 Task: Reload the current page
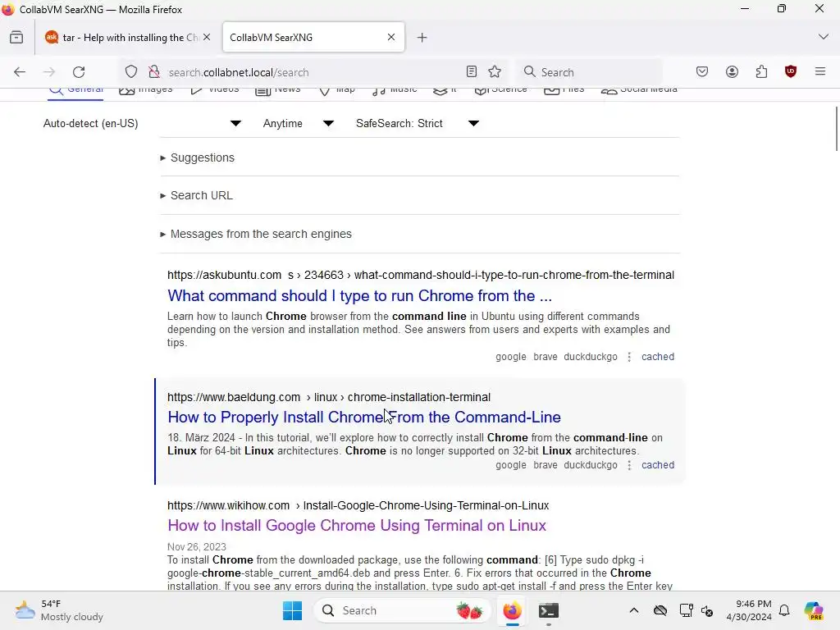click(x=79, y=72)
